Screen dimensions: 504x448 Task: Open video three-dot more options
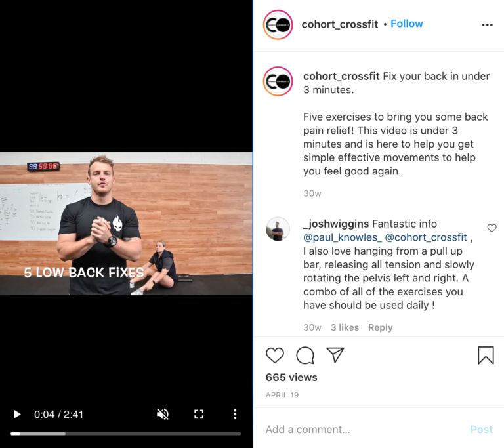[x=235, y=414]
